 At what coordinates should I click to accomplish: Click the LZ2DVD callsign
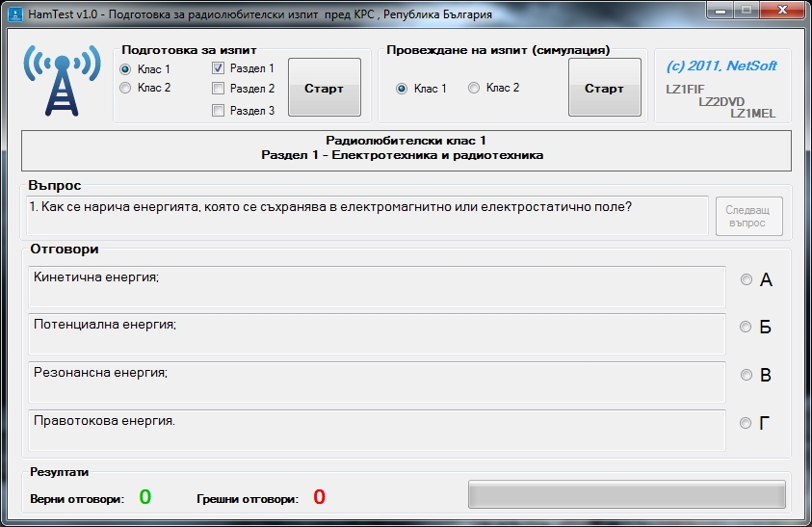pyautogui.click(x=721, y=101)
